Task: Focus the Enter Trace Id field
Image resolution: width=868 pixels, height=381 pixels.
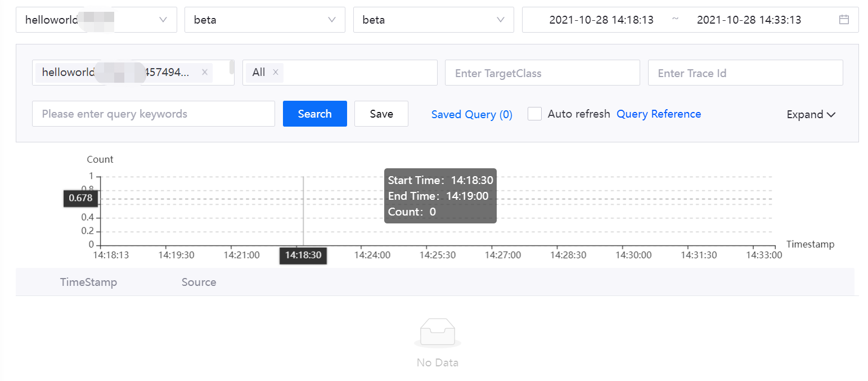Action: (x=745, y=73)
